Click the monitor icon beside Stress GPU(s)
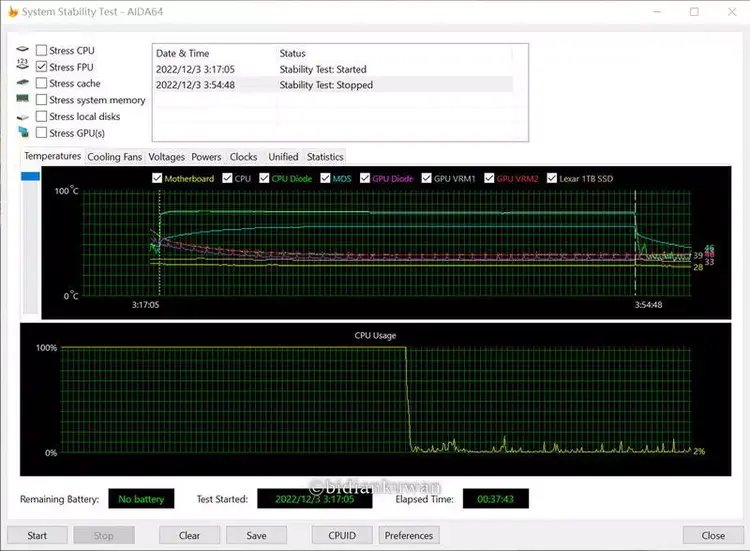 pyautogui.click(x=22, y=132)
